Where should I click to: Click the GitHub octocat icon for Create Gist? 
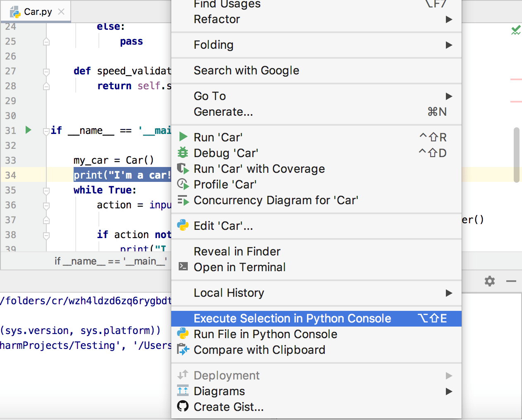183,407
